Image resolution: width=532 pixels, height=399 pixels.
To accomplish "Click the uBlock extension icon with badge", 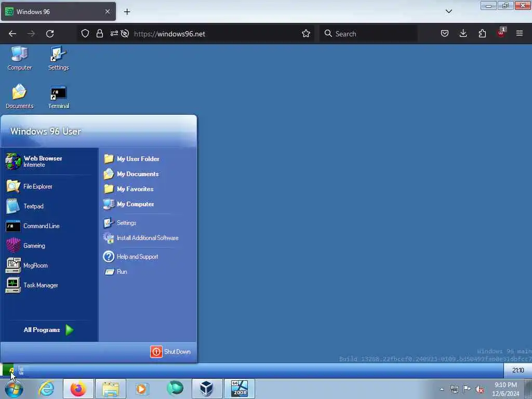I will pos(501,33).
